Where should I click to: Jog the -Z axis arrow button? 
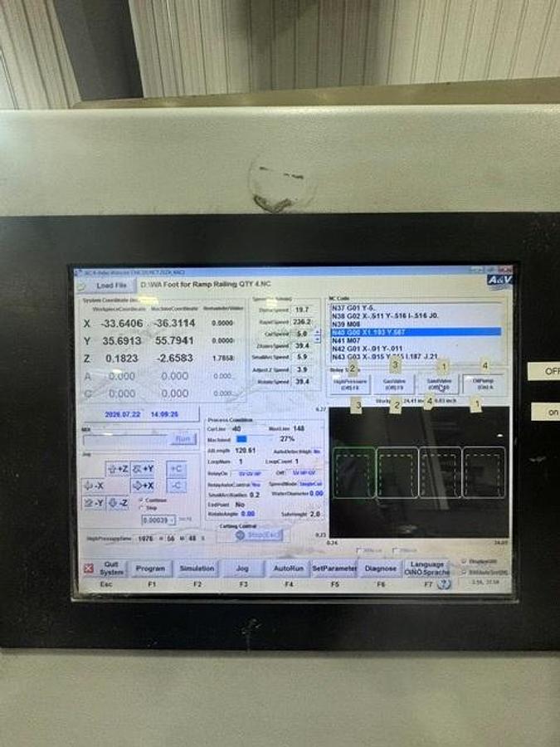click(118, 503)
